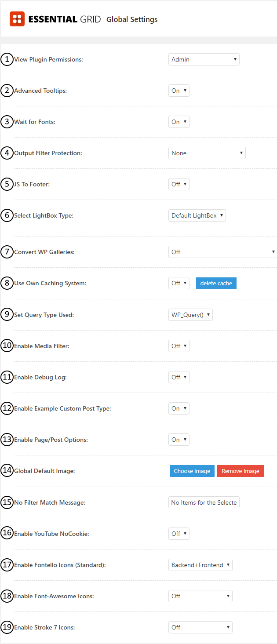Open the Enable Fontello Icons dropdown
The height and width of the screenshot is (644, 277).
[x=200, y=564]
